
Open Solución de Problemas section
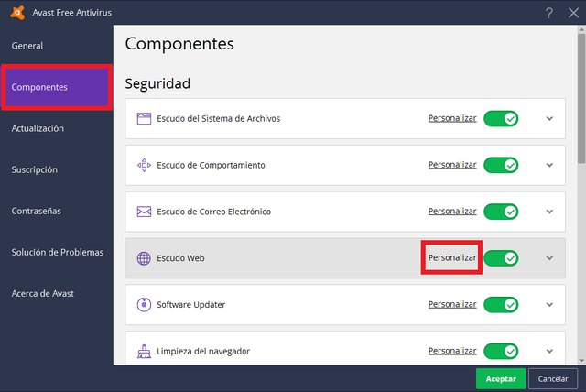[57, 252]
